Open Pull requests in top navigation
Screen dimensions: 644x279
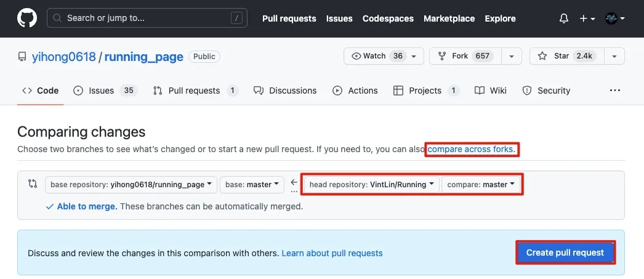pyautogui.click(x=289, y=18)
